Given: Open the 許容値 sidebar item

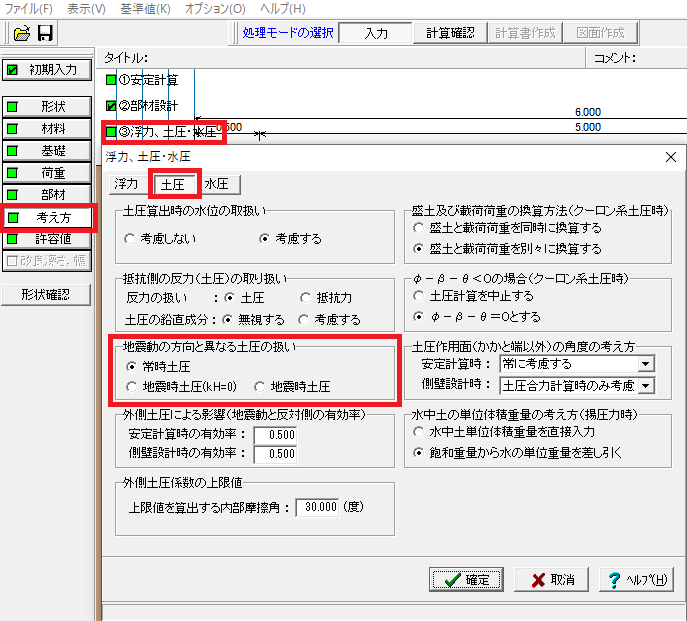Looking at the screenshot, I should pyautogui.click(x=47, y=239).
